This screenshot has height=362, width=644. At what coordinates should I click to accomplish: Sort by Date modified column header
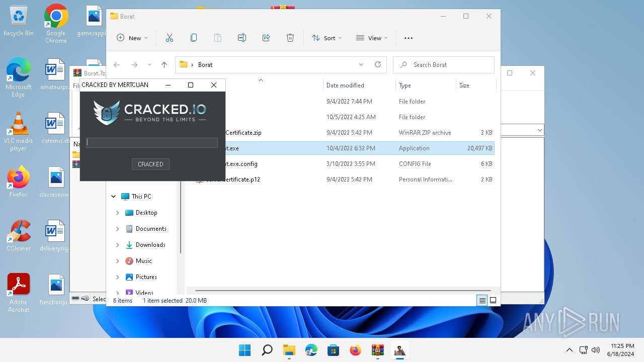click(x=359, y=85)
